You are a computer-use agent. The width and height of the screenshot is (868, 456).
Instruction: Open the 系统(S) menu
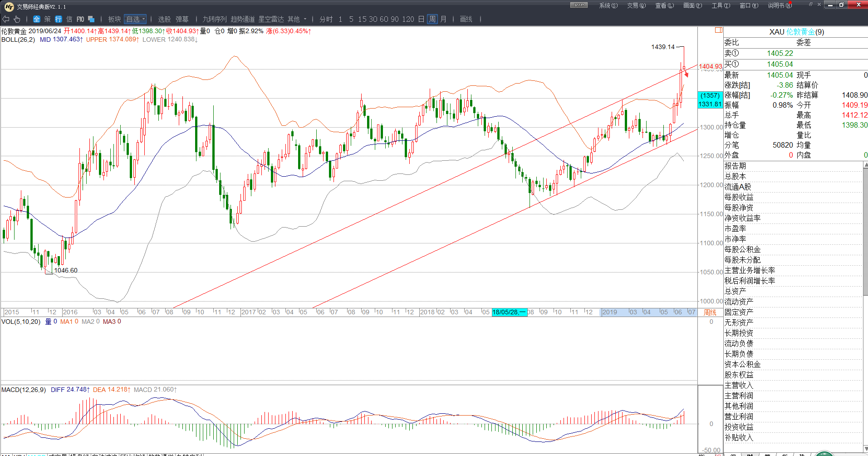tap(608, 5)
